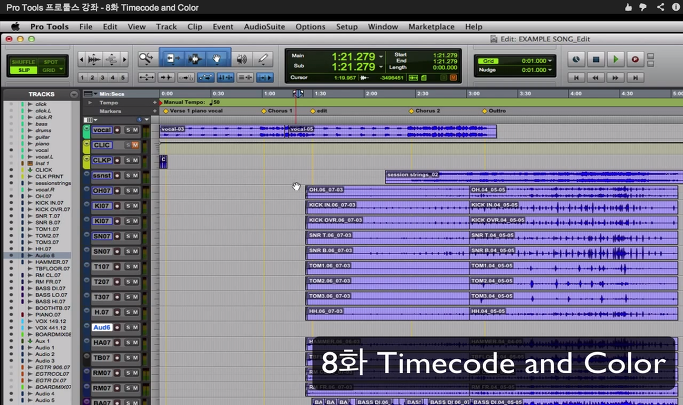Viewport: 683px width, 405px height.
Task: Click the CLKP track name button
Action: pyautogui.click(x=102, y=160)
